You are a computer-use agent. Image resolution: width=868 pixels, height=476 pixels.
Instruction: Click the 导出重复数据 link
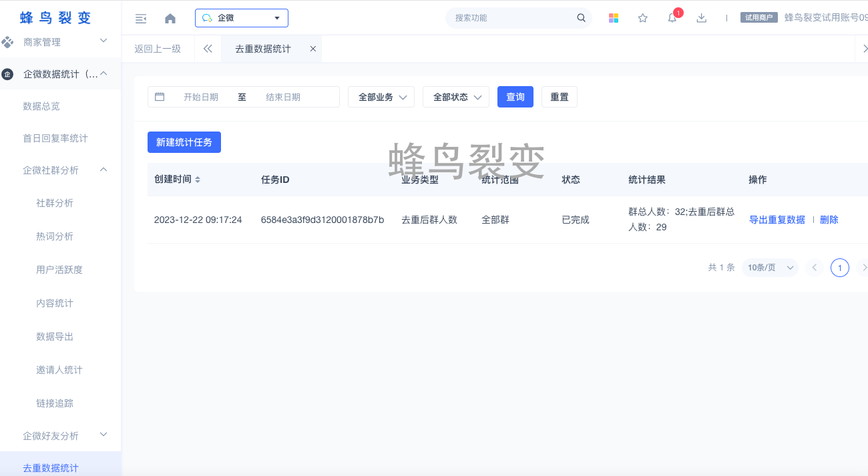(x=777, y=220)
